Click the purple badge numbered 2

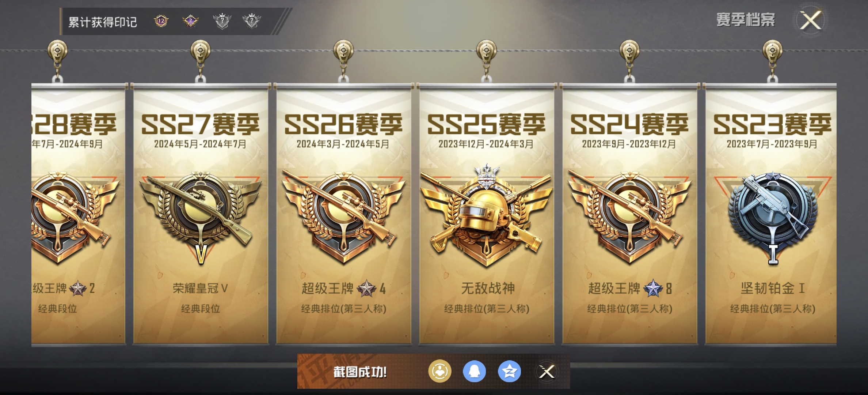click(191, 21)
